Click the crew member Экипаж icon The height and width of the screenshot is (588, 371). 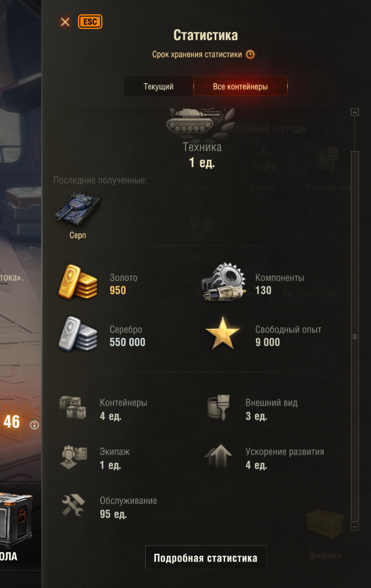coord(73,458)
